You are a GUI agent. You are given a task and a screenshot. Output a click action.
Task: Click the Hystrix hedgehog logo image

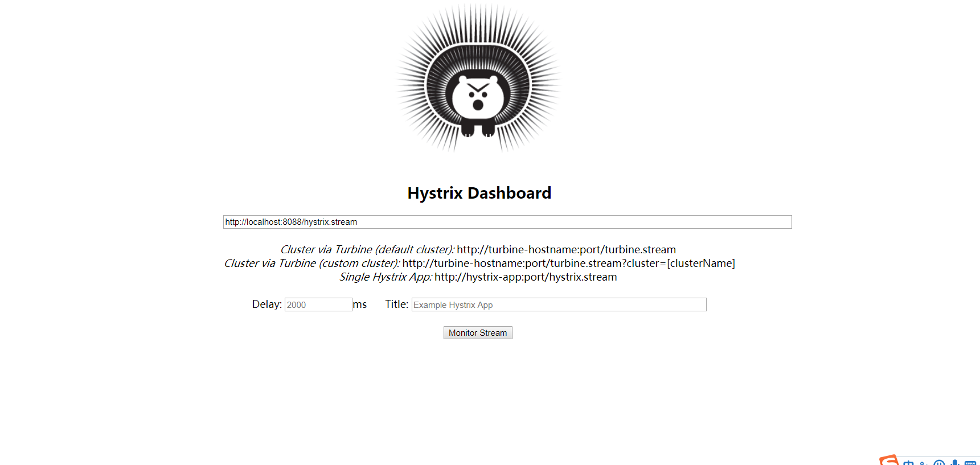click(478, 78)
